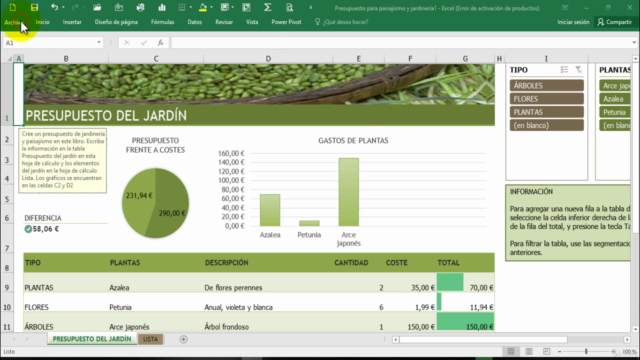Switch to Page Break Preview icon
Screen dimensions: 640x360
[x=547, y=351]
